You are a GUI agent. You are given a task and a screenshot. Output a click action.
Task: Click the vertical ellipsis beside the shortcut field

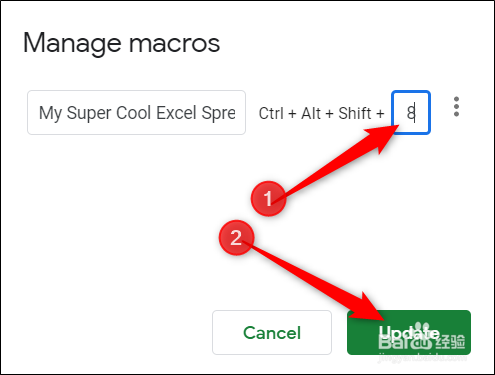[x=456, y=107]
